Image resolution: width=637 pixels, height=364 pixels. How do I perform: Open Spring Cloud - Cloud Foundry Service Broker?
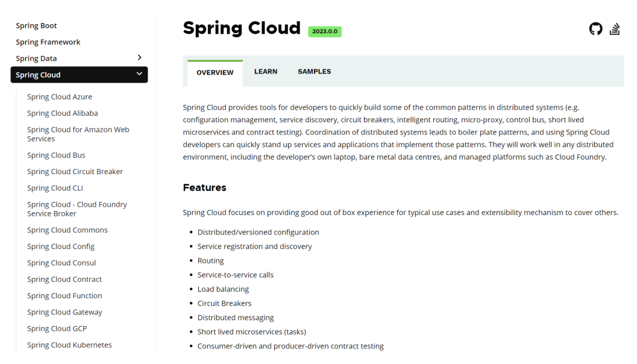77,209
